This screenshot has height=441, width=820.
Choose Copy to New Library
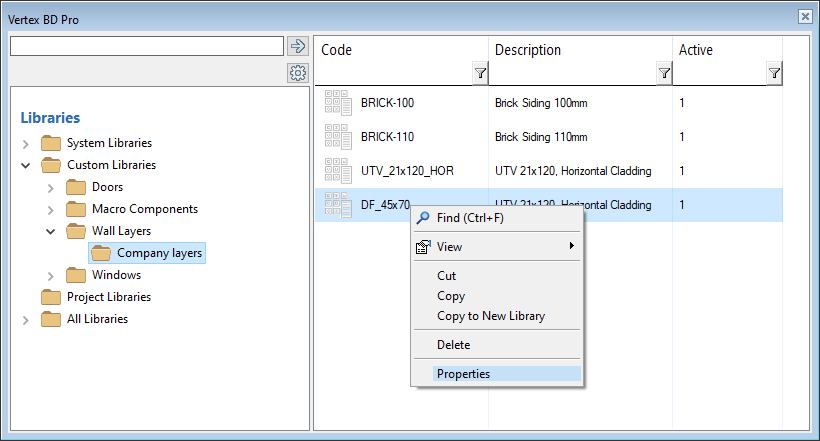[491, 316]
